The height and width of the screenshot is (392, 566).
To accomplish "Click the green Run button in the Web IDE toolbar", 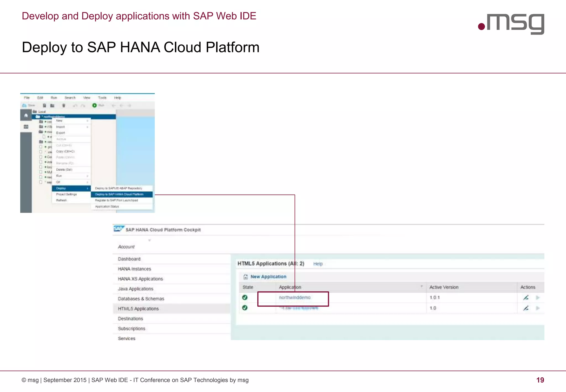I will (94, 105).
